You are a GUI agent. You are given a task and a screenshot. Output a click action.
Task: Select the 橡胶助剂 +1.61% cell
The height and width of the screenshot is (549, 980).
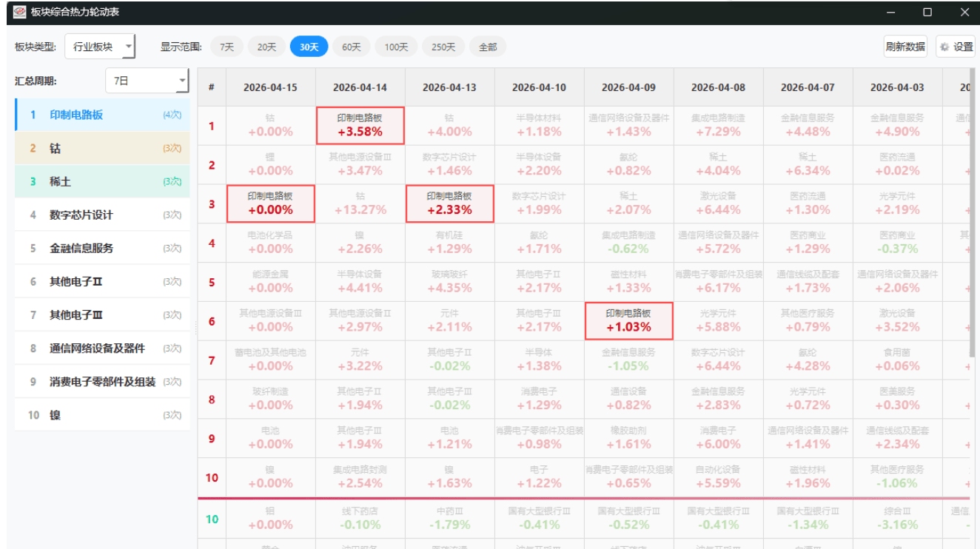coord(629,438)
